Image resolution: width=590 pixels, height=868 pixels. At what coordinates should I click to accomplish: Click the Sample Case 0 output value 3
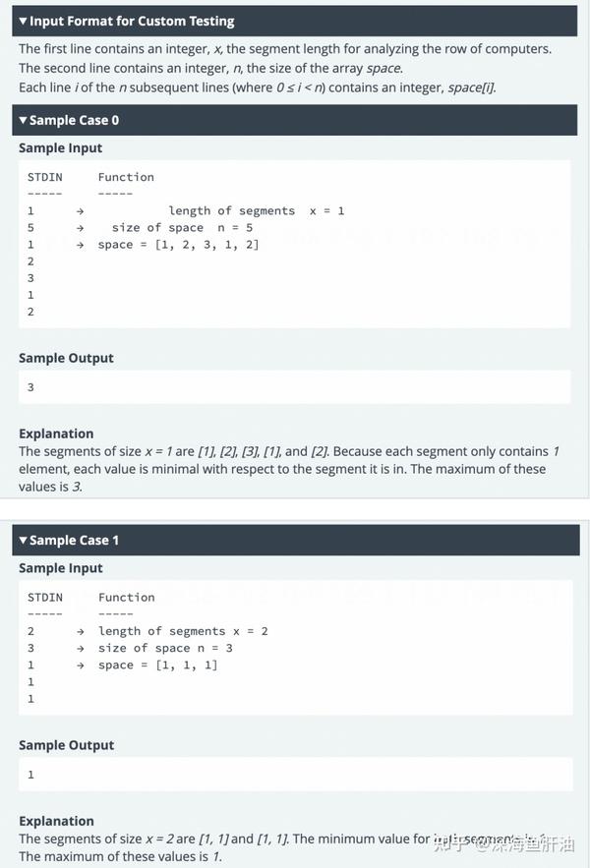coord(30,387)
